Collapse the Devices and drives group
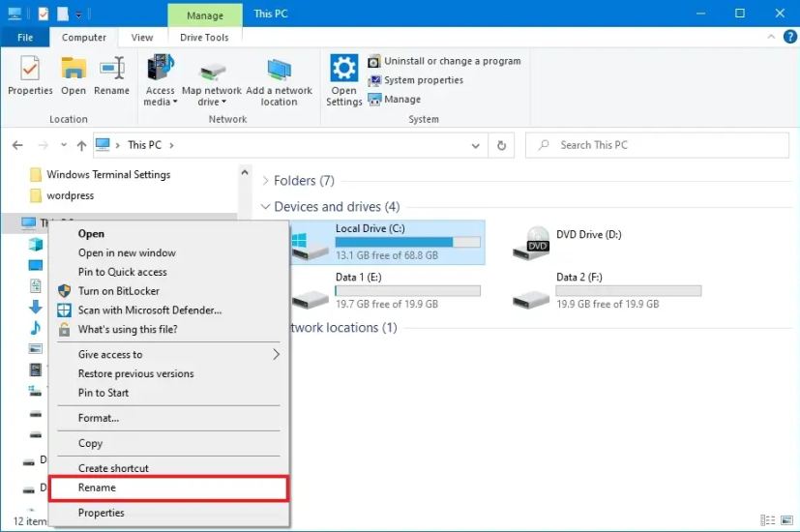 pos(266,207)
